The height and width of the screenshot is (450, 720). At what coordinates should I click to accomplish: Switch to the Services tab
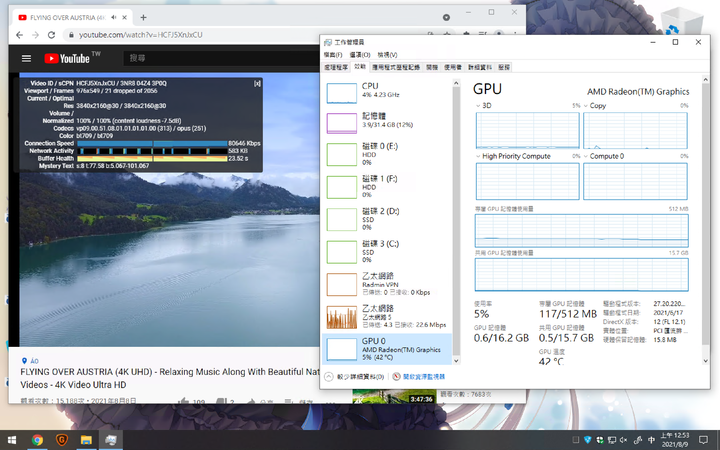tap(504, 68)
